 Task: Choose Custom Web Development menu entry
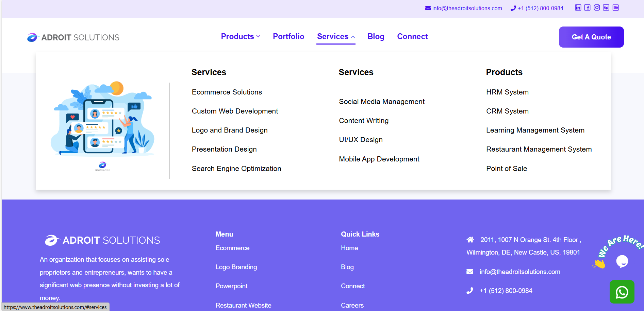(x=235, y=111)
